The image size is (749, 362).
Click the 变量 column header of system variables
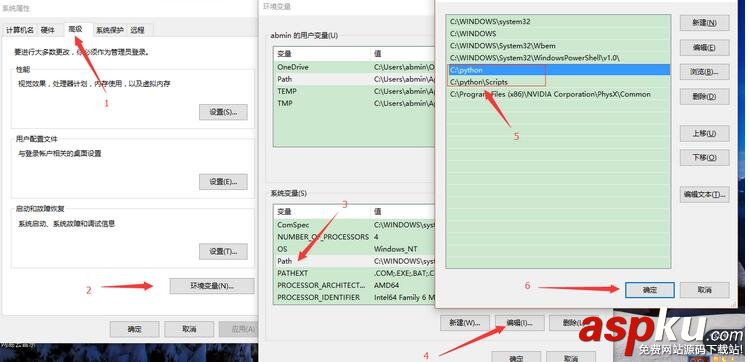pos(322,212)
